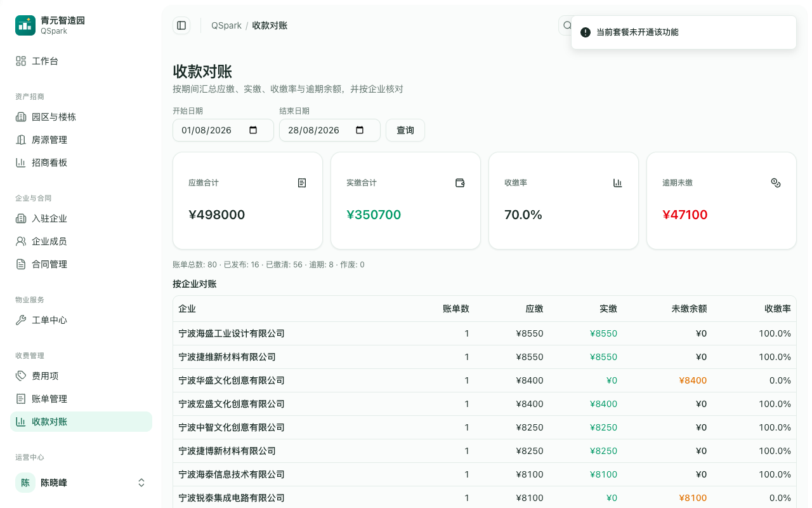Select row 宁波海盛工业设计有限公司
This screenshot has height=508, width=812.
coord(485,333)
